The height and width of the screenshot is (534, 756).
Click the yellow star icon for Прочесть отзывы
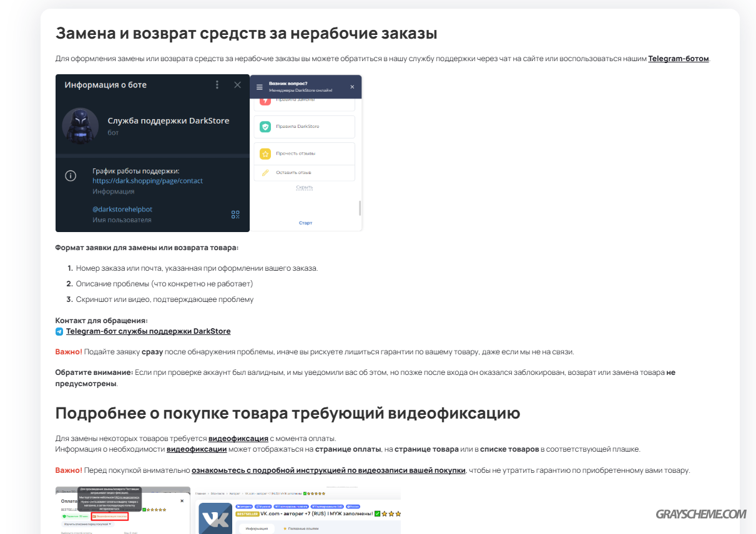point(265,153)
